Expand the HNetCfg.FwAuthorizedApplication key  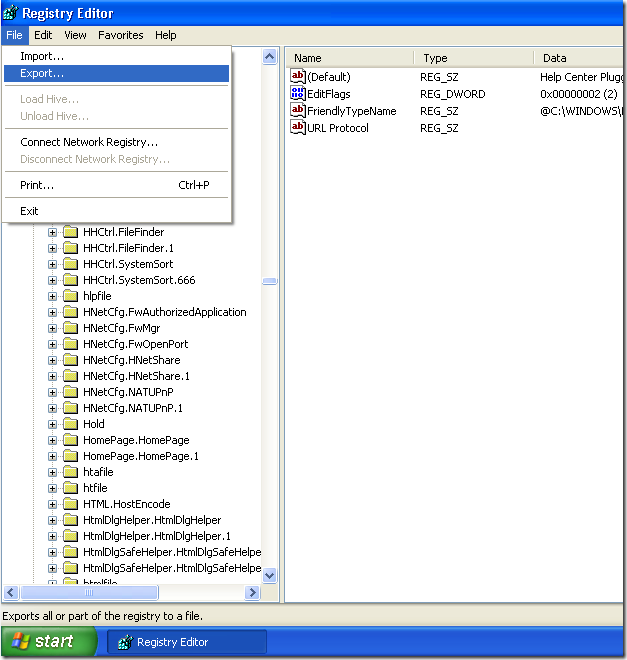coord(52,312)
